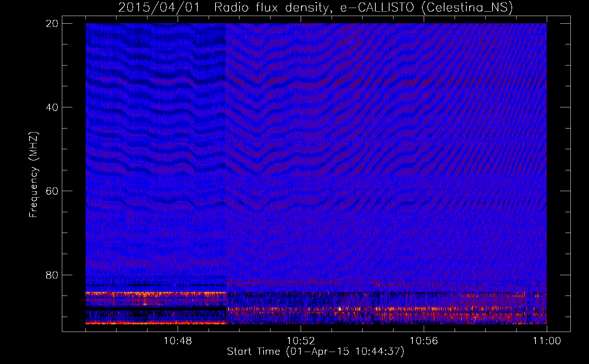
Task: Click the 10:52 time tick label
Action: coord(301,341)
